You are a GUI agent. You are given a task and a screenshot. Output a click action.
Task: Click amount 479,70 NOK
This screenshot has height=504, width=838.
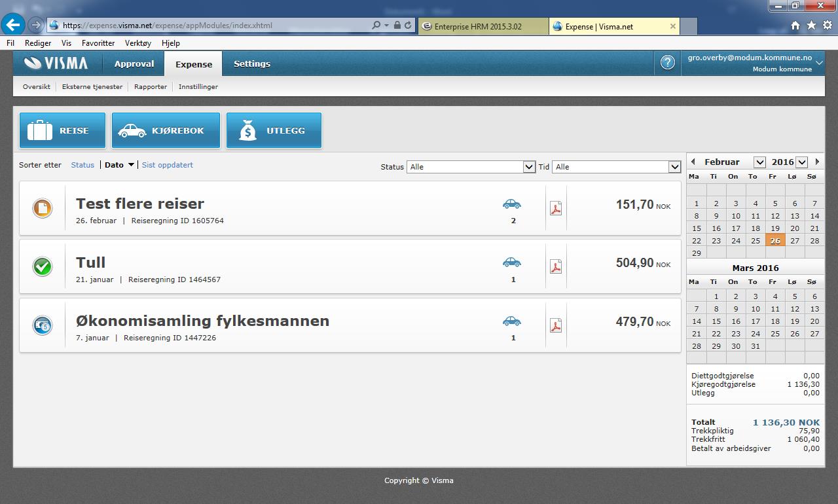pos(643,322)
